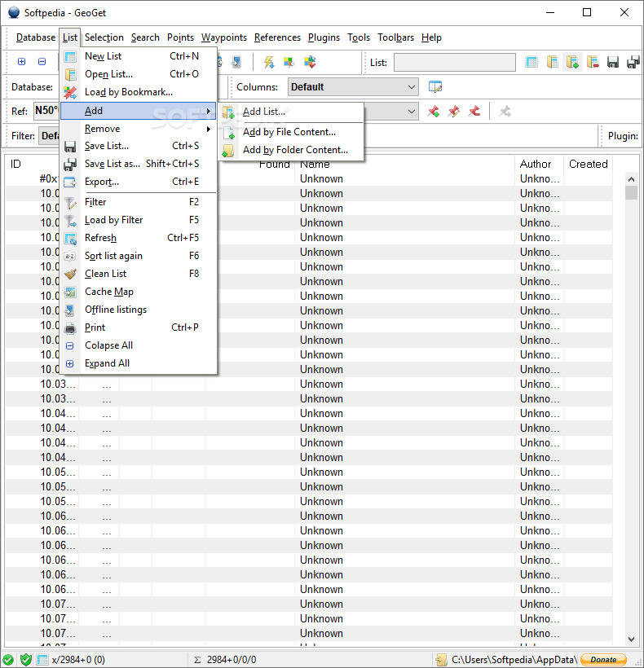Click the List text input field

pos(454,62)
